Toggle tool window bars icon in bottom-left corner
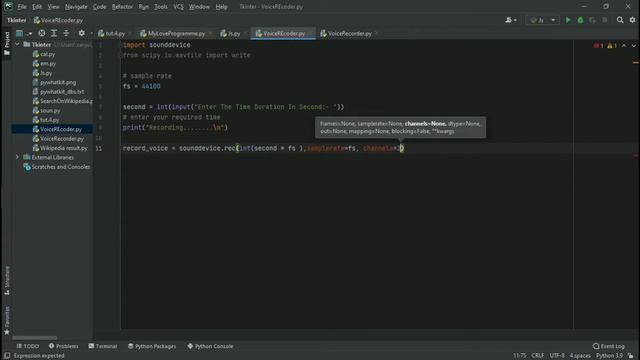 (7, 356)
